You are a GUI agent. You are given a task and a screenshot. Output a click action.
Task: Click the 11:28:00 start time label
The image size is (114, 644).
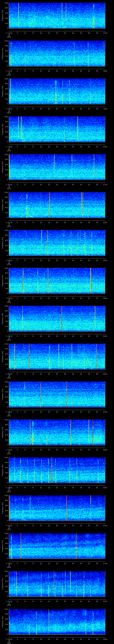point(9,487)
